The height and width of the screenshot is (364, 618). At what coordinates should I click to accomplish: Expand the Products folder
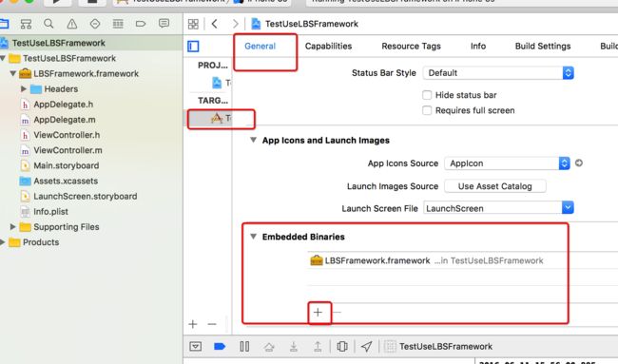coord(2,242)
